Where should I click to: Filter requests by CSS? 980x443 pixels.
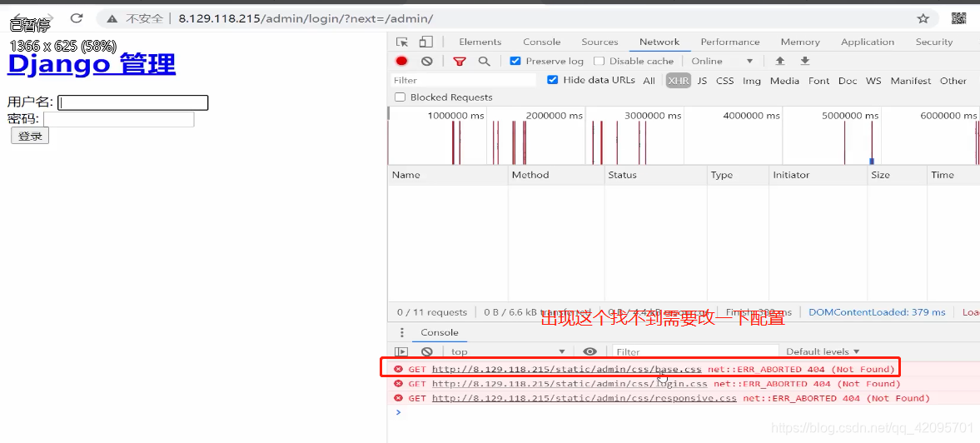click(725, 81)
